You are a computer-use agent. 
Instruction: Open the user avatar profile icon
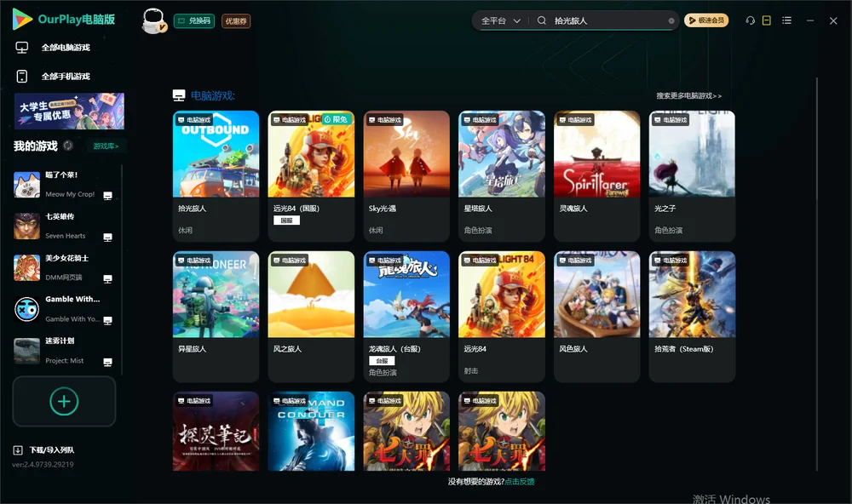pos(153,20)
